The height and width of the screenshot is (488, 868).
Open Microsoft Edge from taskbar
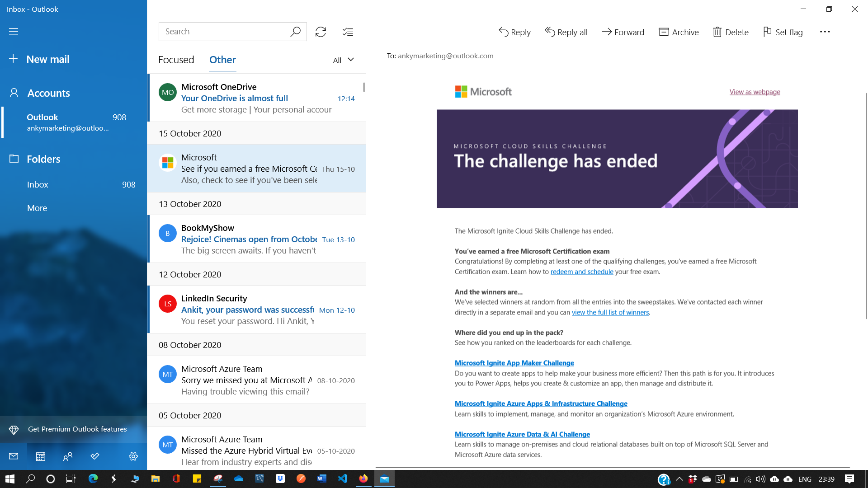point(93,479)
